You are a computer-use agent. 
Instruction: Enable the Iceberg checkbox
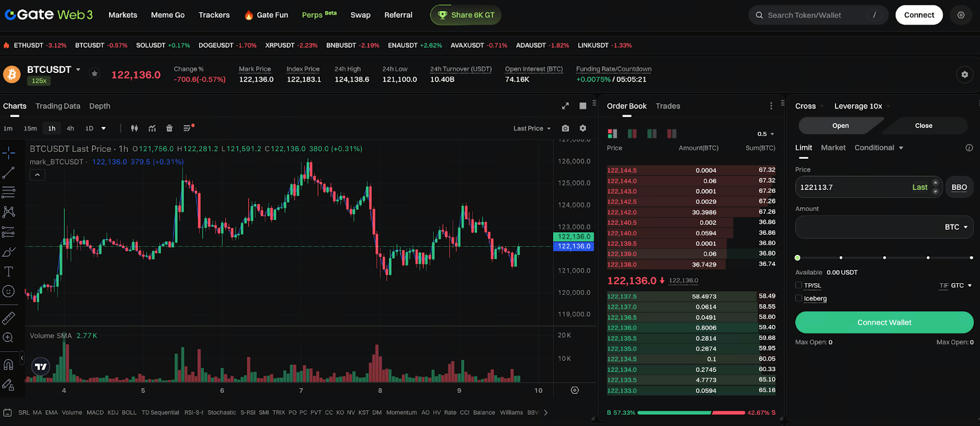[x=799, y=299]
